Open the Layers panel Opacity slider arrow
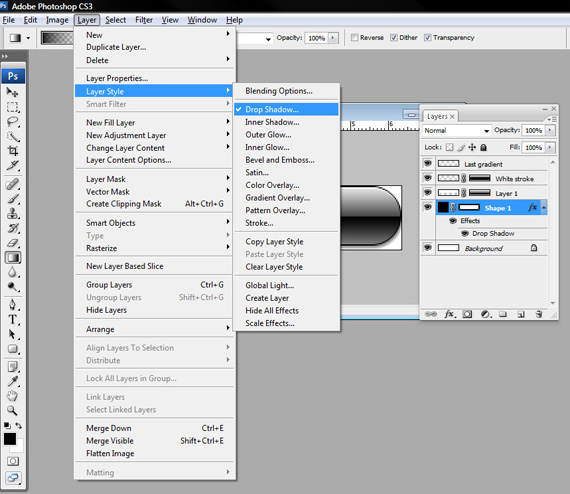Viewport: 570px width, 494px height. 550,130
